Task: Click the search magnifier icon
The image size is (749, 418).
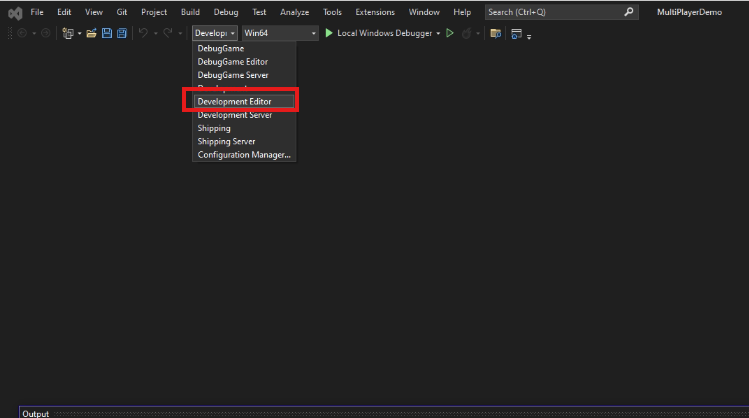Action: (x=628, y=12)
